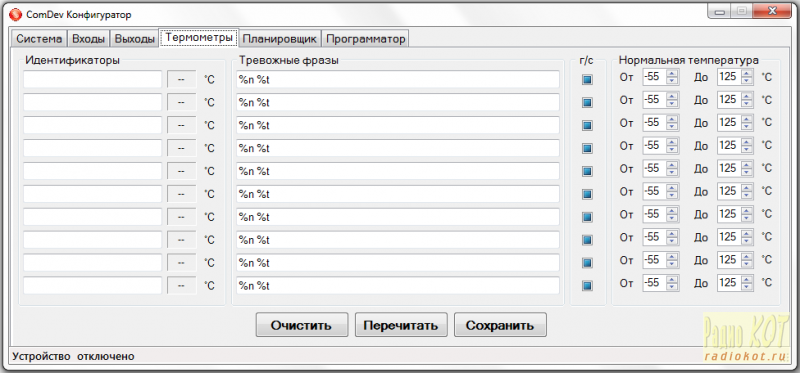Open the Входы tab
Image resolution: width=800 pixels, height=373 pixels.
point(89,39)
